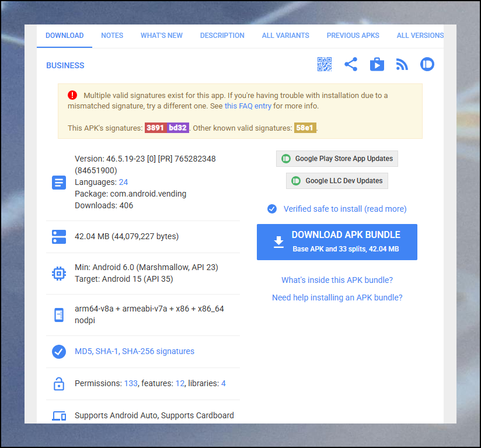Subscribe to Google LLC Dev Updates
The image size is (481, 448).
[x=337, y=181]
